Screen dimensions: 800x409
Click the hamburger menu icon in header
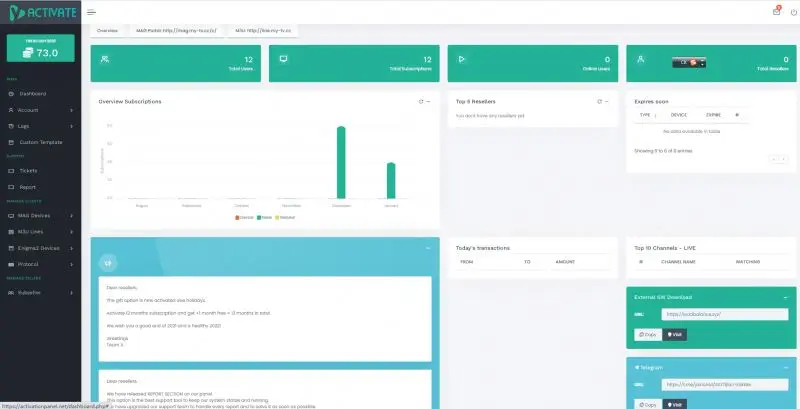point(91,12)
